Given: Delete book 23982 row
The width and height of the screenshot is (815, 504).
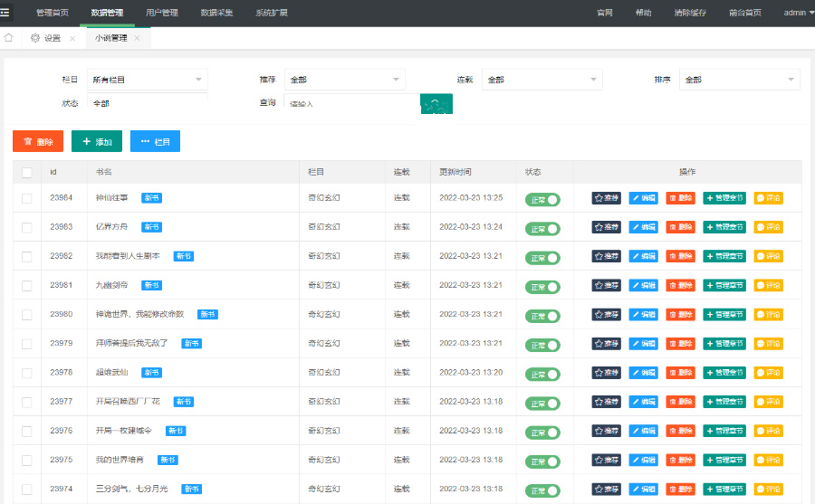Looking at the screenshot, I should (680, 256).
